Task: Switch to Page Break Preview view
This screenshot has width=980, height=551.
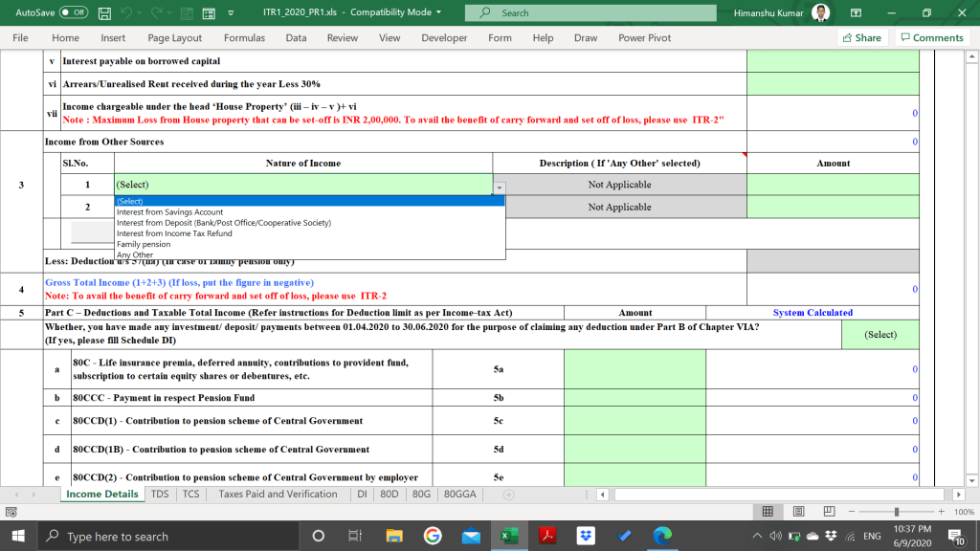Action: [x=829, y=512]
